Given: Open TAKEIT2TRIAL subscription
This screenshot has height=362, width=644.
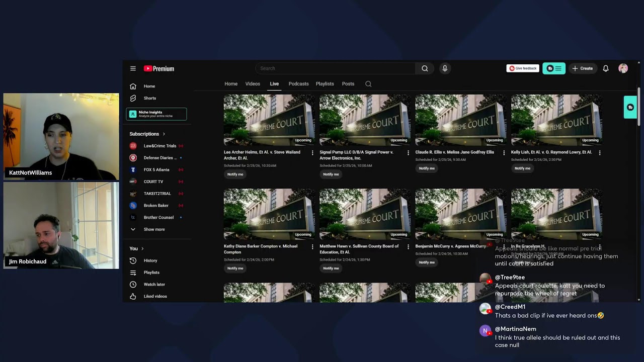Looking at the screenshot, I should [157, 194].
